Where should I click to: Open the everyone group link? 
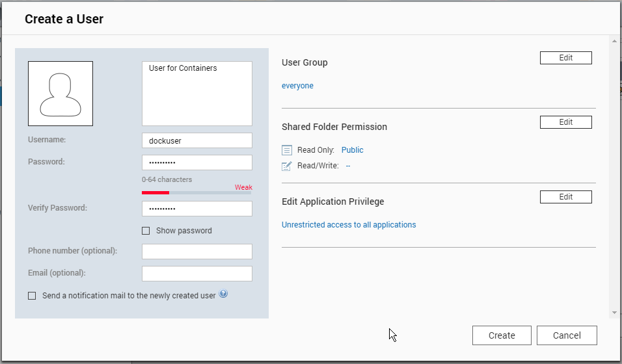pyautogui.click(x=297, y=86)
